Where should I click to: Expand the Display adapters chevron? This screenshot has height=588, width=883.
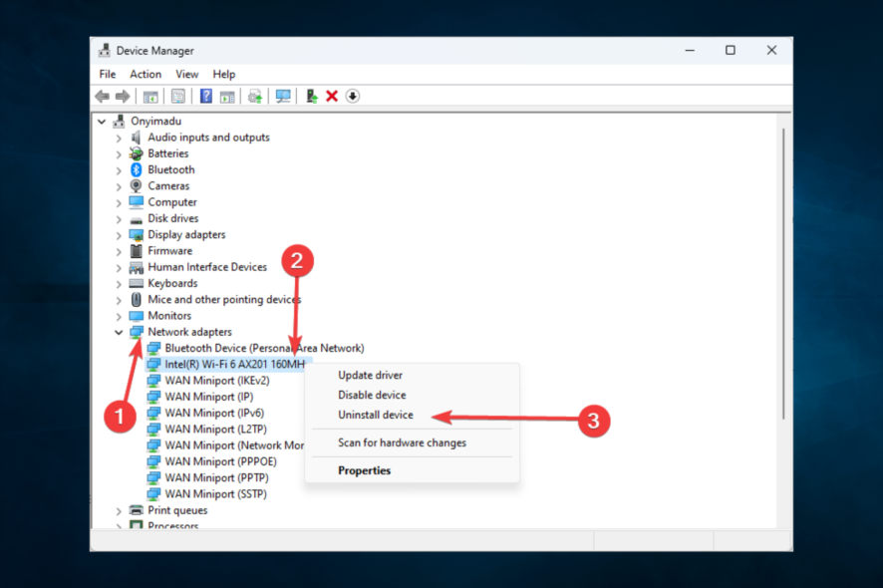click(x=119, y=235)
